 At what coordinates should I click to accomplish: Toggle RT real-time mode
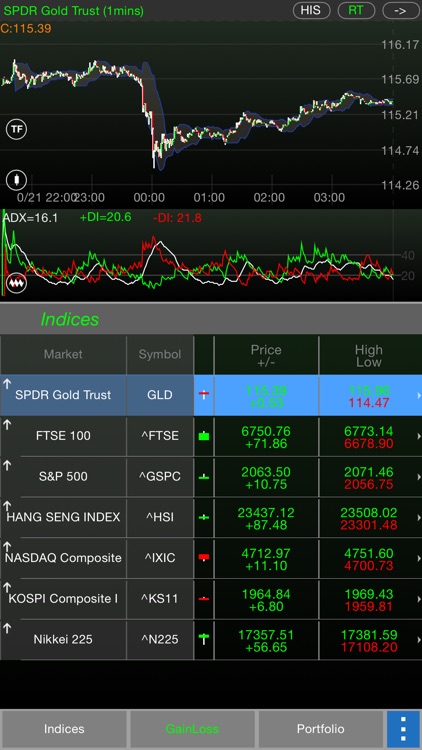click(356, 10)
